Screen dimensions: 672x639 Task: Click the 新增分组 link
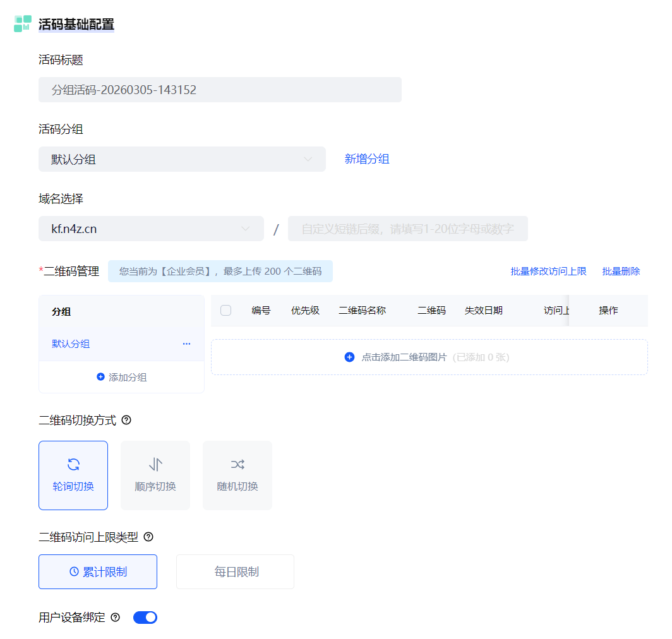tap(367, 159)
